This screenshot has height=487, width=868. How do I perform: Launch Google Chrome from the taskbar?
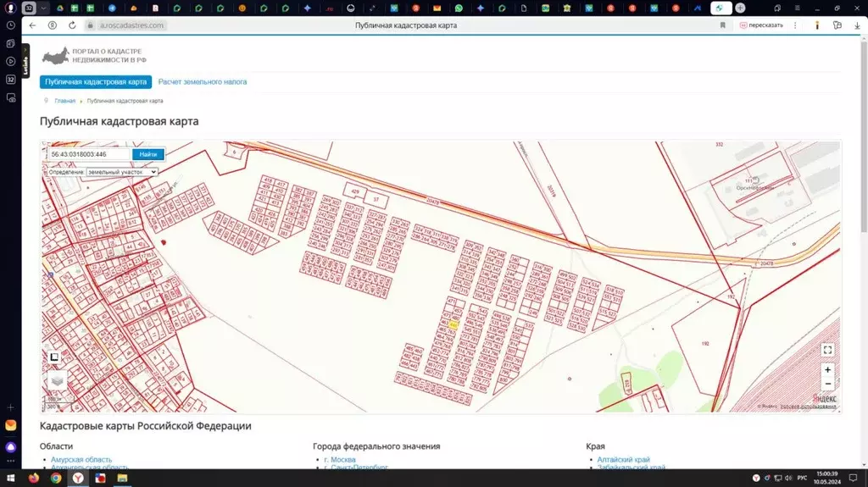click(56, 479)
